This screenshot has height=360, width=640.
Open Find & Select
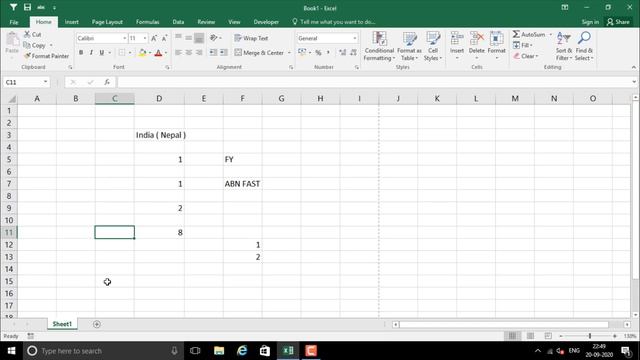pyautogui.click(x=584, y=47)
